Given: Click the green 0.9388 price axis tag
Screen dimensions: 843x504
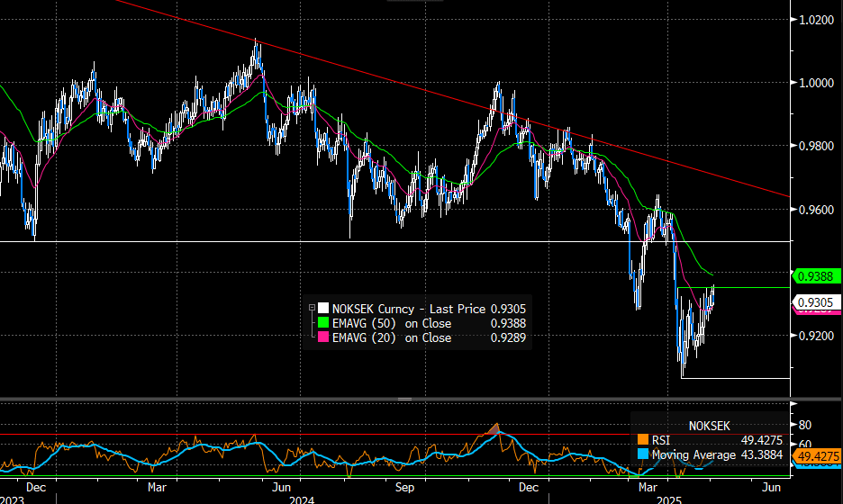Looking at the screenshot, I should [815, 275].
